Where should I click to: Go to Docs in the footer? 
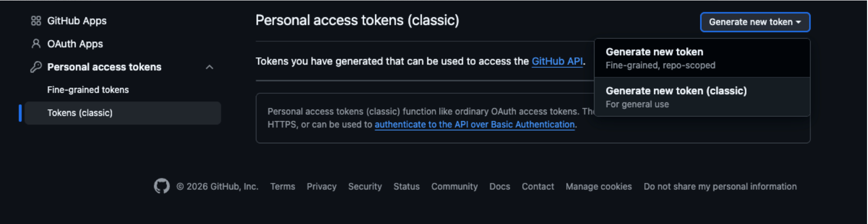tap(500, 187)
